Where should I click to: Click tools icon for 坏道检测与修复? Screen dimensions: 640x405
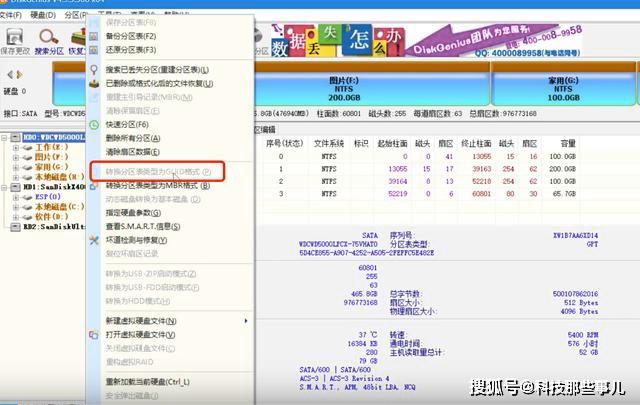pos(94,240)
